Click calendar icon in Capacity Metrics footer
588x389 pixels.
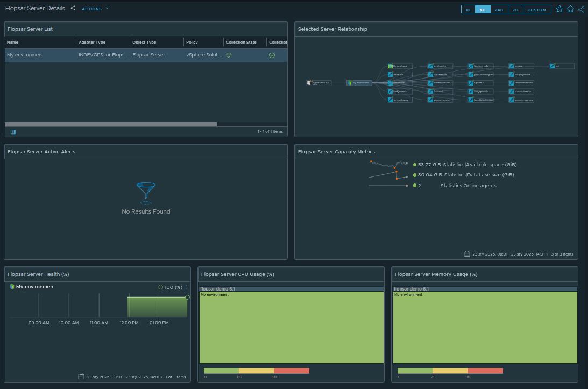click(467, 254)
